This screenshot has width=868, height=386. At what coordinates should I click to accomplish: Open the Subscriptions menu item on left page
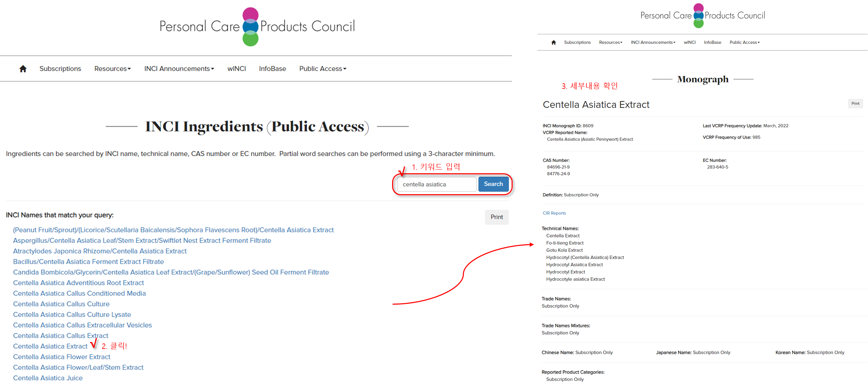[x=60, y=69]
